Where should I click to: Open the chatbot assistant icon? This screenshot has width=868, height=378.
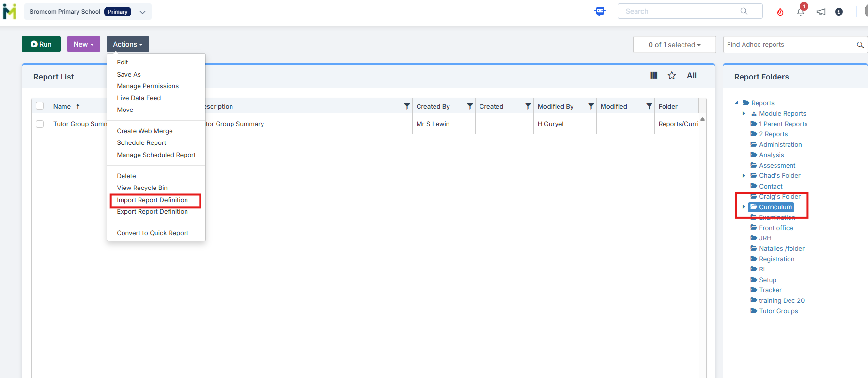click(x=600, y=11)
